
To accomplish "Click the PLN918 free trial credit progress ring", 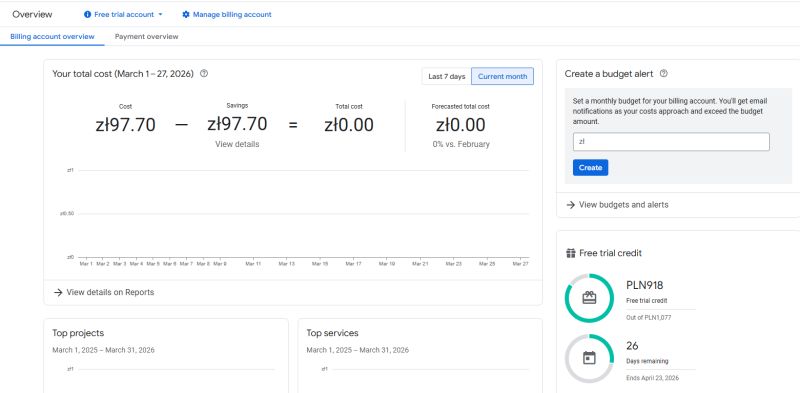I will [589, 298].
